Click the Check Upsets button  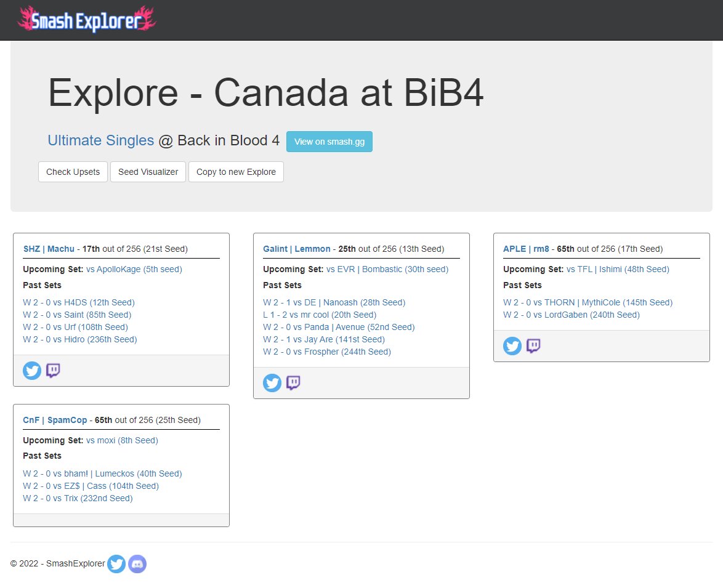click(73, 172)
